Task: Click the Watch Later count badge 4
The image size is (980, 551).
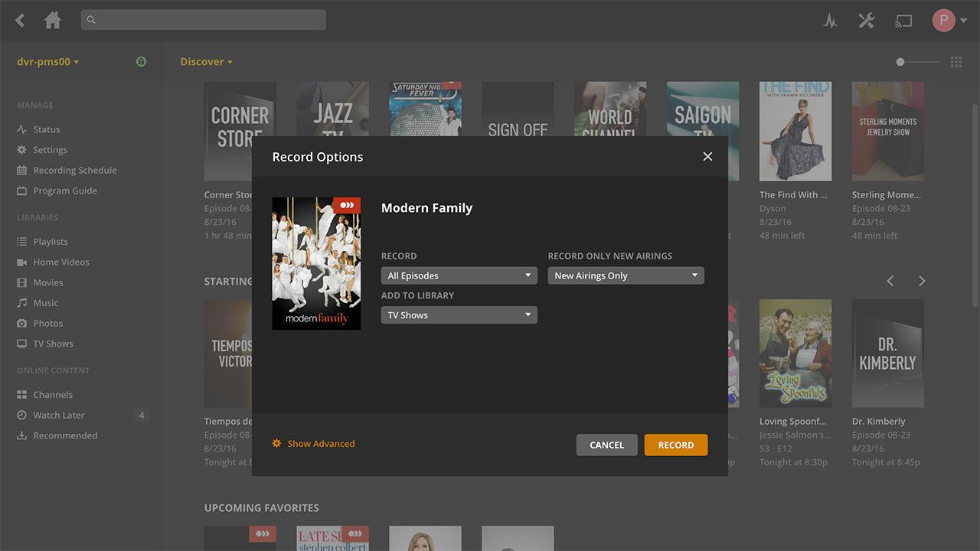Action: pos(141,416)
